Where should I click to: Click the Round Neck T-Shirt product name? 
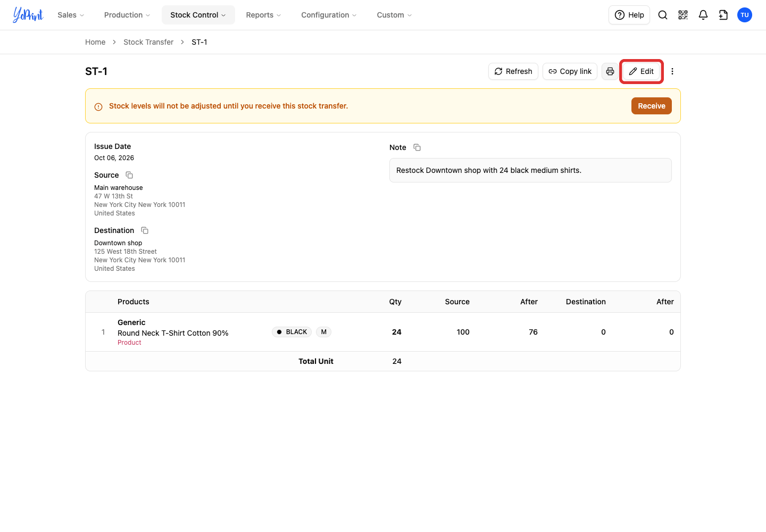point(173,333)
